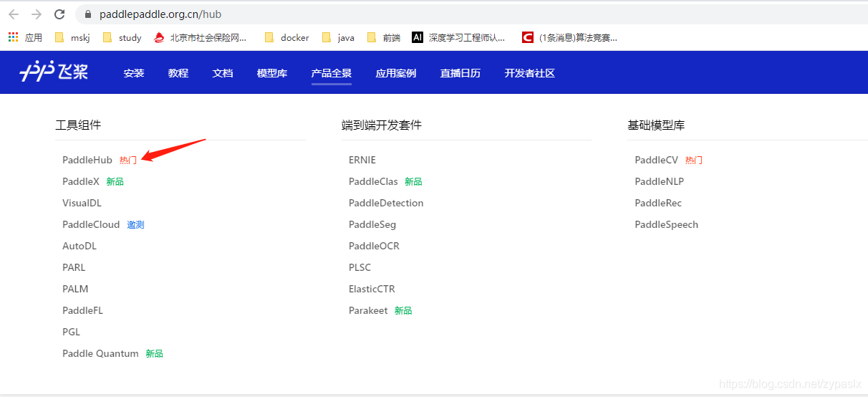The width and height of the screenshot is (868, 397).
Task: Open the PaddleCloud link
Action: pyautogui.click(x=91, y=224)
